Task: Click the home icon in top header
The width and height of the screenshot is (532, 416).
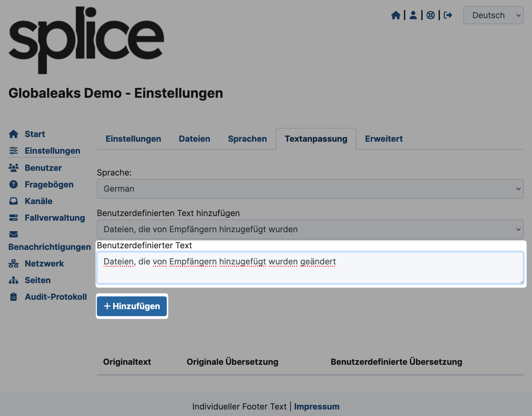Action: click(396, 15)
